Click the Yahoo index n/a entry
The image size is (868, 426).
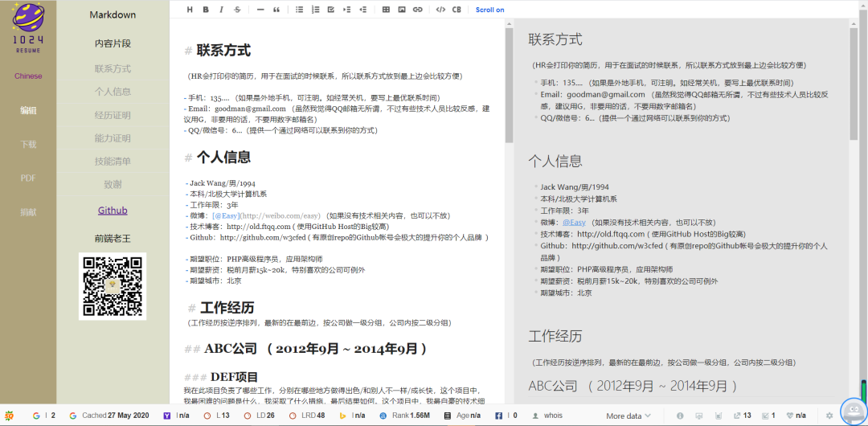(176, 416)
